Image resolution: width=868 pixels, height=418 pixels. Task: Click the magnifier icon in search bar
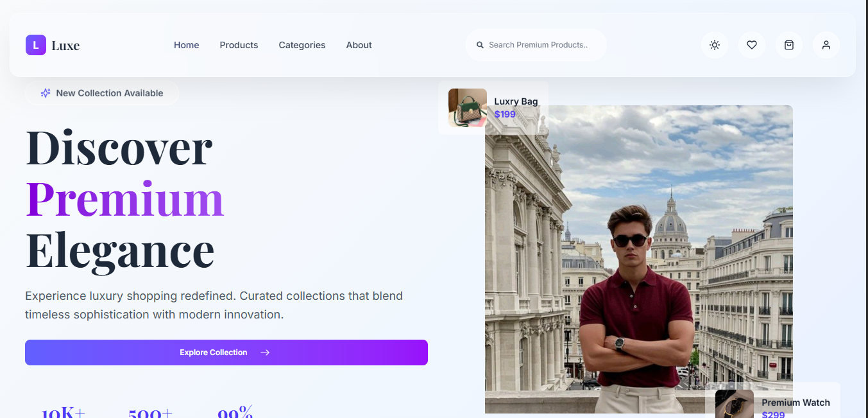click(x=480, y=45)
